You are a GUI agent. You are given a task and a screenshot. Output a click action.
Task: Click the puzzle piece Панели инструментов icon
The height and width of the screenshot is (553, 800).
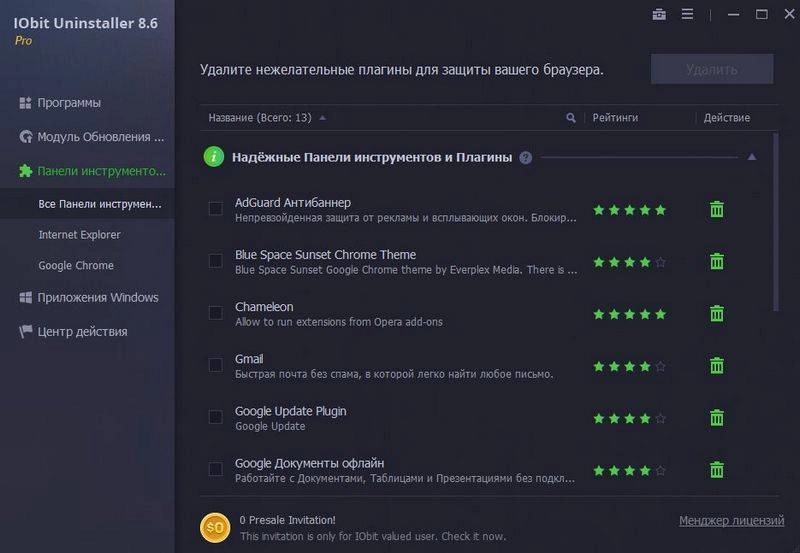25,171
